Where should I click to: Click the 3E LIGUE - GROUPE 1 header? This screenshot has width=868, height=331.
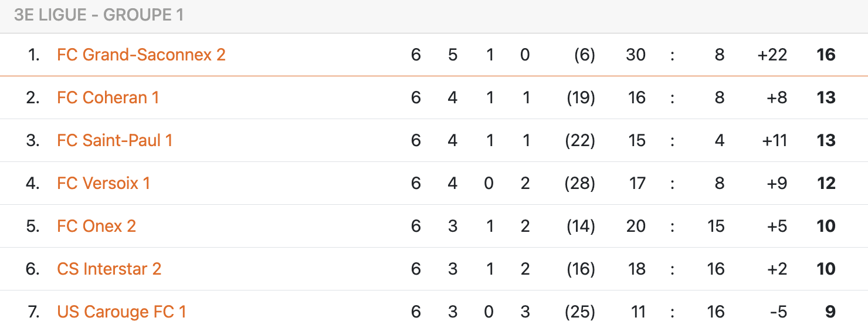99,15
